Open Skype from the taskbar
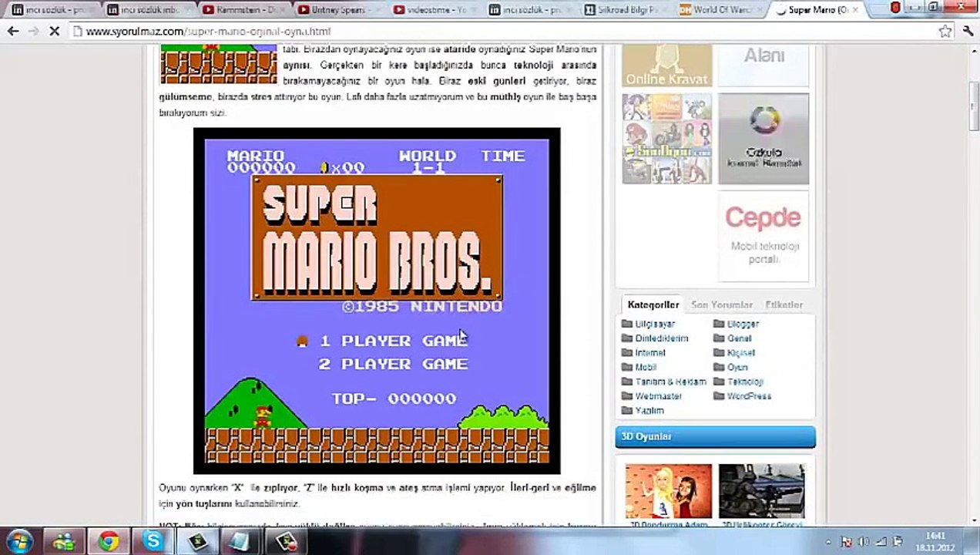This screenshot has width=980, height=555. 153,542
